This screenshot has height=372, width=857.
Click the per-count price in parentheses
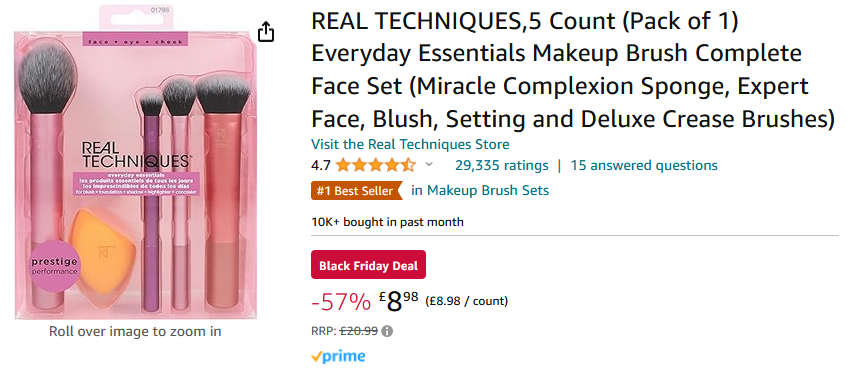point(466,301)
